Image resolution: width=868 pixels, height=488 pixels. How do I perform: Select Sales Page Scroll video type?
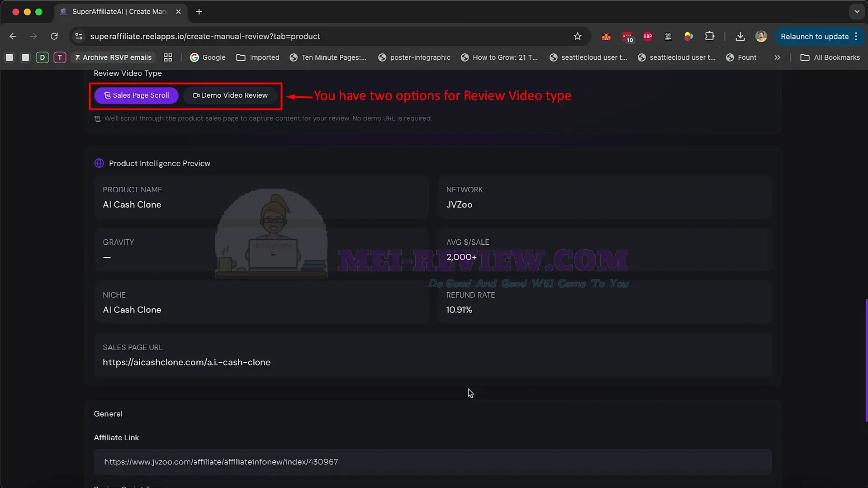tap(136, 95)
